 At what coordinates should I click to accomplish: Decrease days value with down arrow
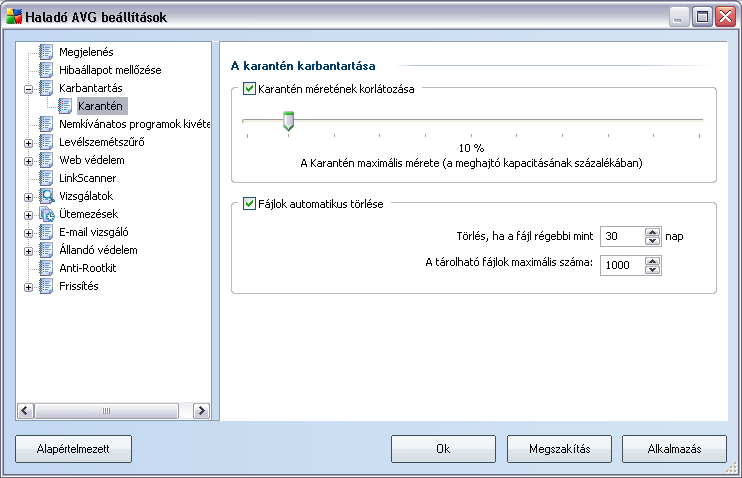click(x=653, y=240)
